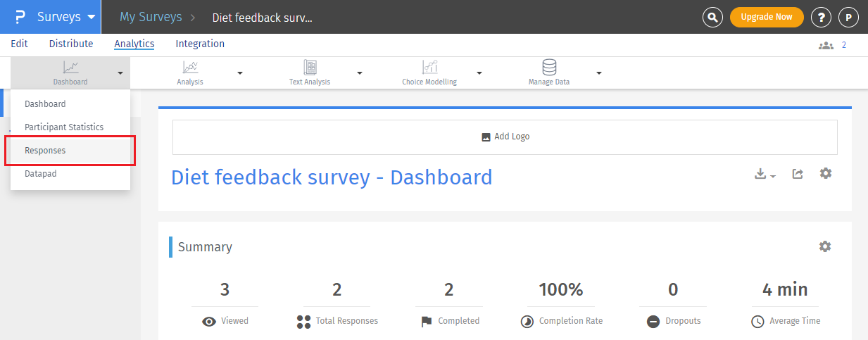
Task: Click the Choice Modelling icon
Action: point(429,68)
